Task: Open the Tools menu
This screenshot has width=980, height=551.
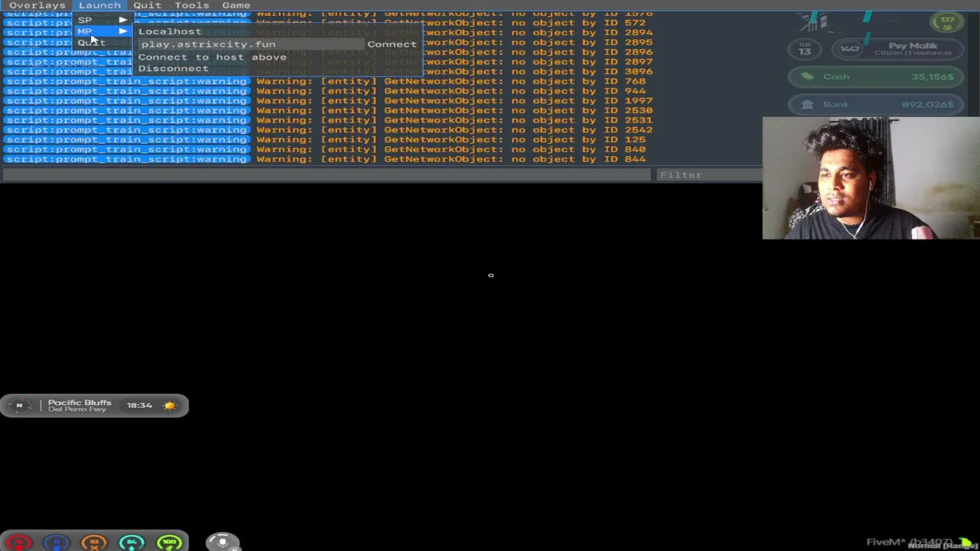Action: pos(191,5)
